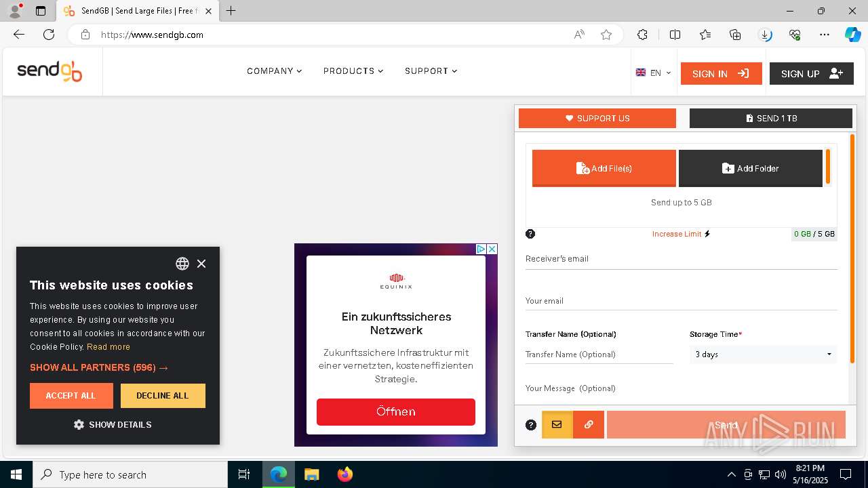Viewport: 868px width, 488px height.
Task: Click Add Folder button
Action: (751, 168)
